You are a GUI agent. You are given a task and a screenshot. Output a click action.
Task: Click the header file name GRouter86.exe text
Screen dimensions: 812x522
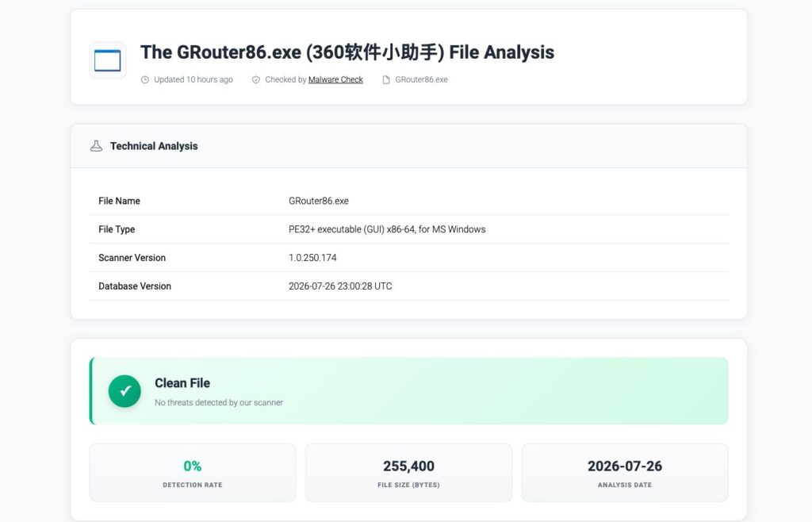(x=422, y=80)
